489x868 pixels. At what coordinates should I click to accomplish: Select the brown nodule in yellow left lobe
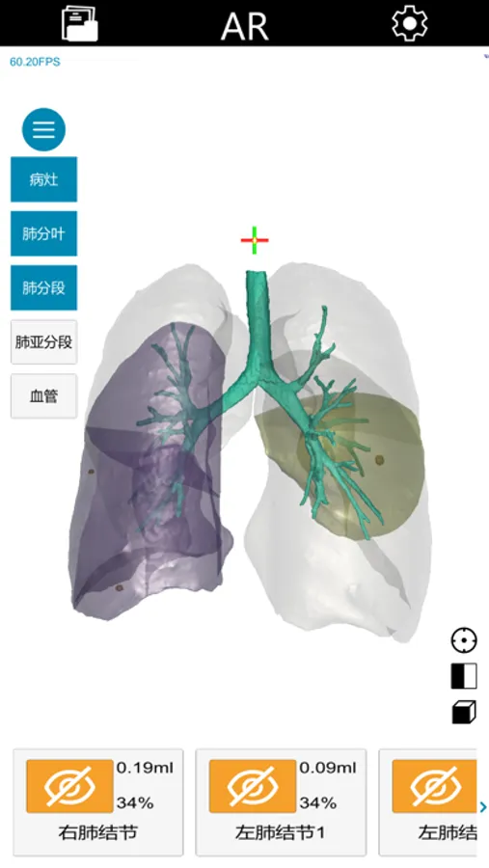(379, 459)
